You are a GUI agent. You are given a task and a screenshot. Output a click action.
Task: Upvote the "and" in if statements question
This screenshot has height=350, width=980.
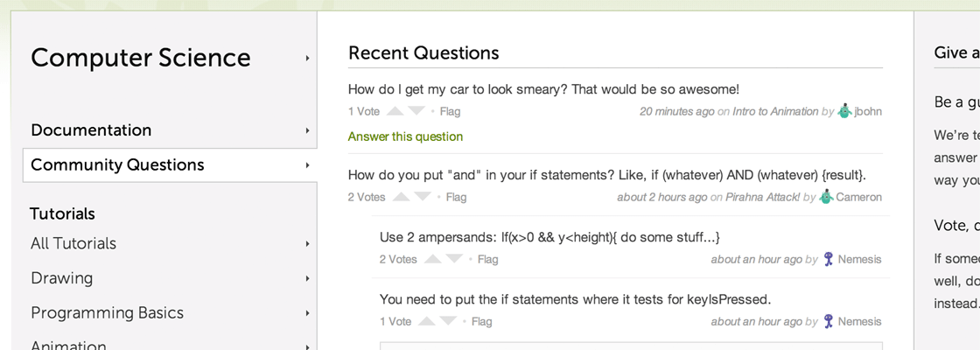click(402, 197)
